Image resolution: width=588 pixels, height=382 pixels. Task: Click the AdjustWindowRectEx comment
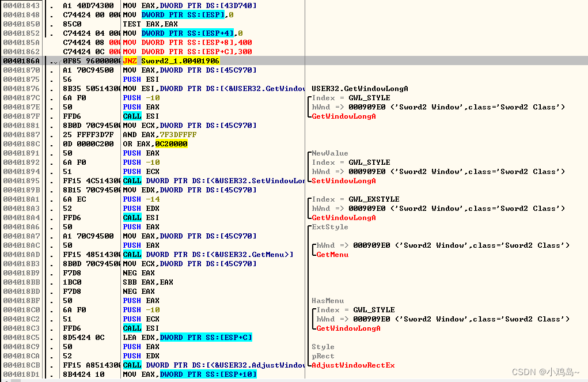coord(353,365)
